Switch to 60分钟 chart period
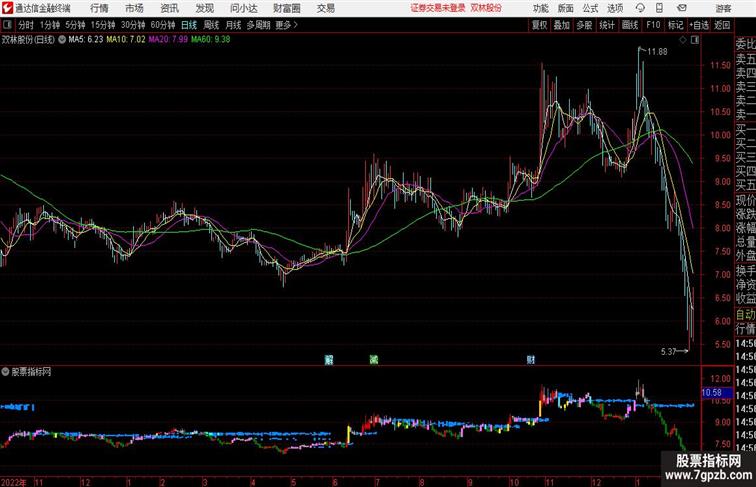Image resolution: width=756 pixels, height=487 pixels. (x=163, y=25)
